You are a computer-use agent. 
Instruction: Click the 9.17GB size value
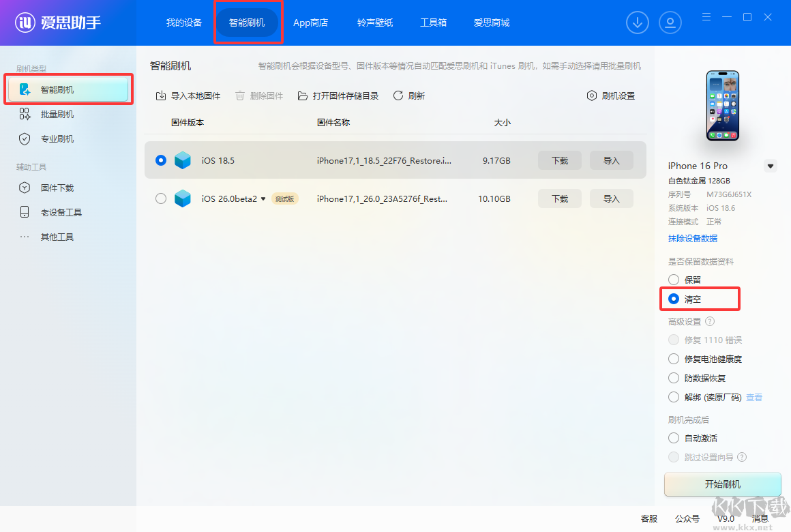496,160
